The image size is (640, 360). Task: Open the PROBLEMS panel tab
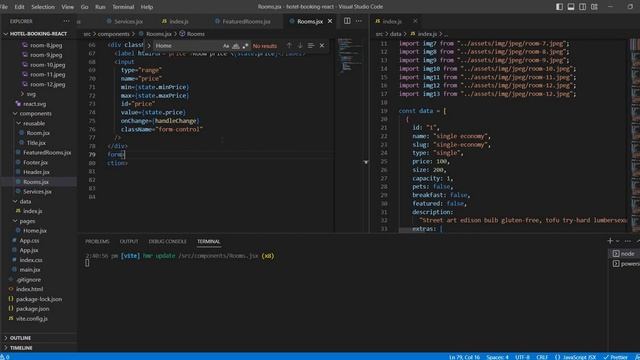(x=97, y=242)
